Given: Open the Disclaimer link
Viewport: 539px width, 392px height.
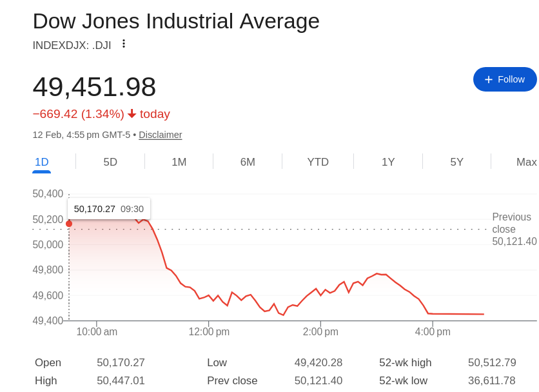Looking at the screenshot, I should pyautogui.click(x=161, y=135).
